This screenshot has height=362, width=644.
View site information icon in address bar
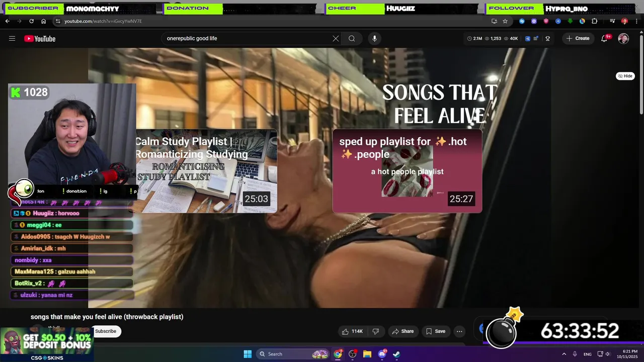point(58,21)
